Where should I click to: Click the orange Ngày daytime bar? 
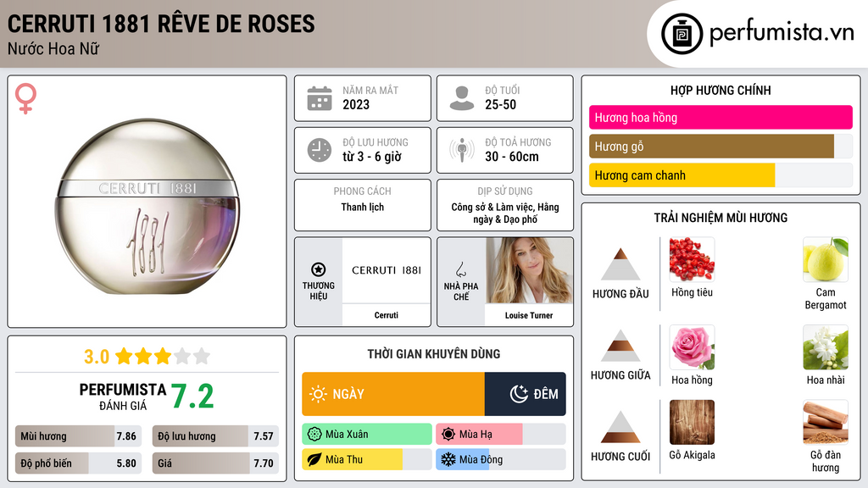click(x=393, y=394)
